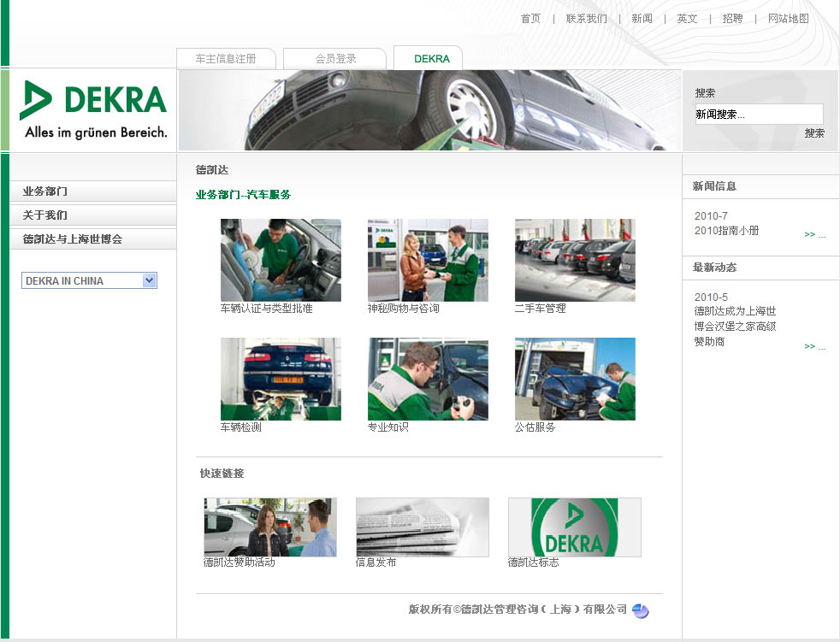Click the car banner image in header

click(x=429, y=109)
